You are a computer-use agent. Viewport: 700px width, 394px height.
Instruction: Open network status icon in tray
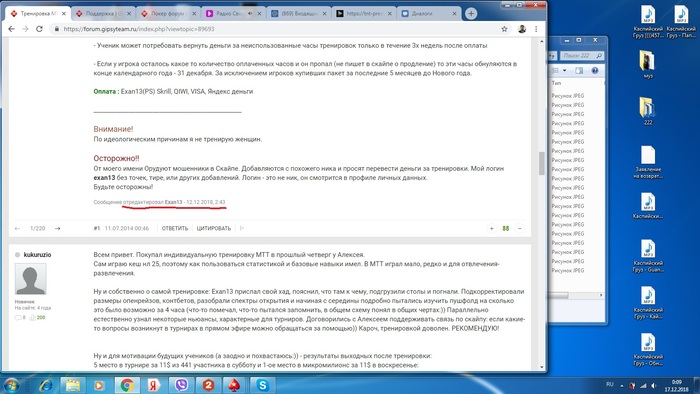[x=643, y=386]
